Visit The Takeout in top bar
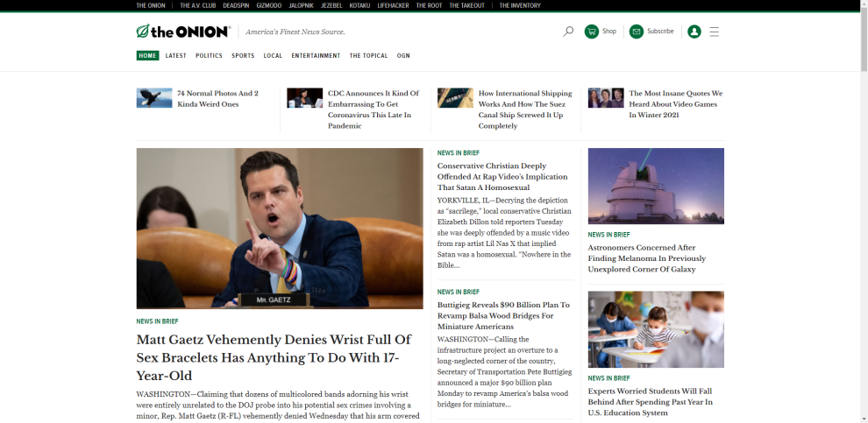Image resolution: width=868 pixels, height=423 pixels. point(466,5)
